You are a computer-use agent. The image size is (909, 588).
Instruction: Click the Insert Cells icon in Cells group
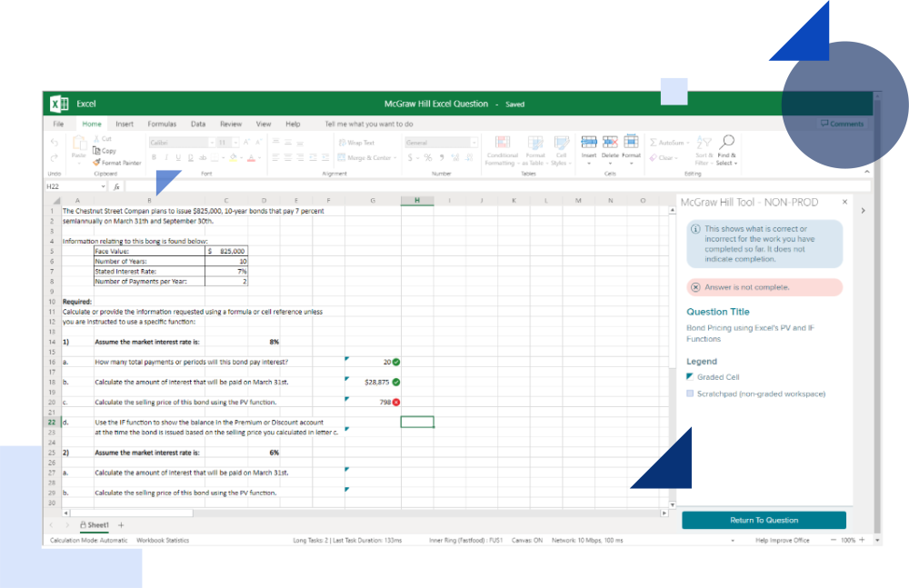tap(589, 142)
